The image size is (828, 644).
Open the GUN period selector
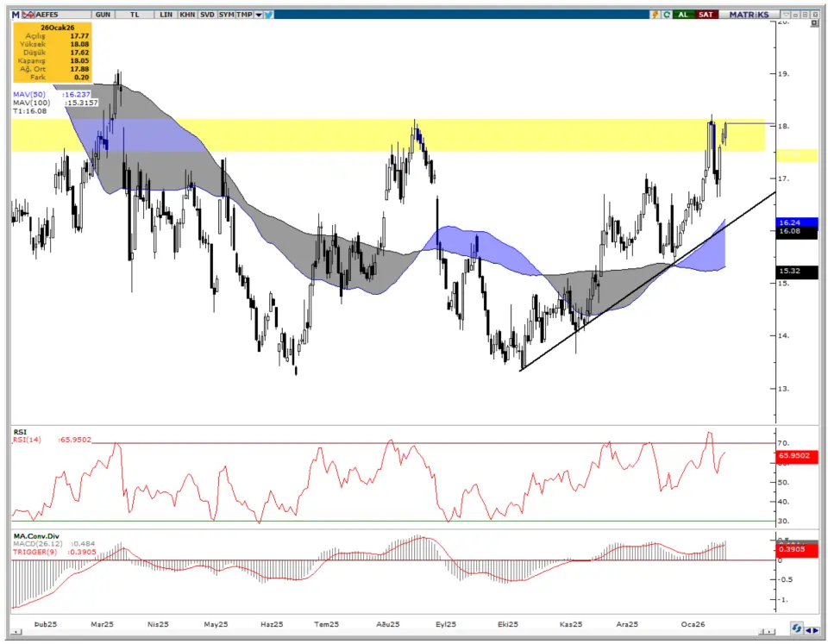coord(103,15)
